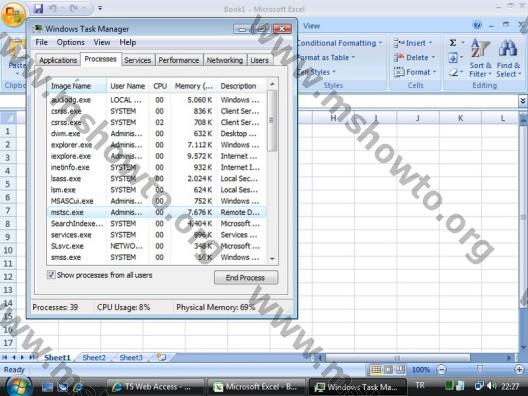This screenshot has width=528, height=396.
Task: Click the Save icon in quick access toolbar
Action: click(38, 8)
